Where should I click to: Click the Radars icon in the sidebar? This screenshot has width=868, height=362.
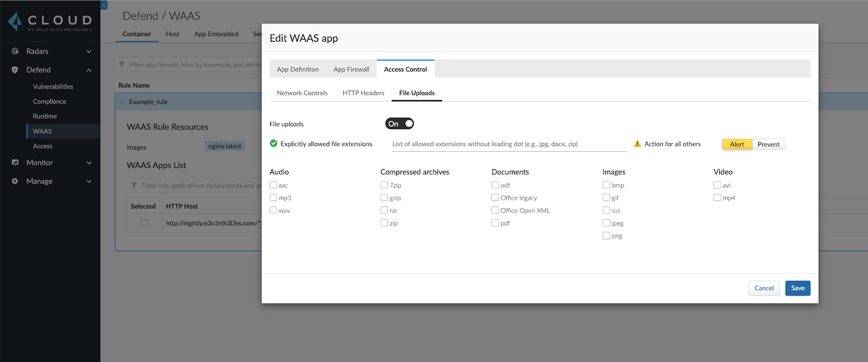15,51
